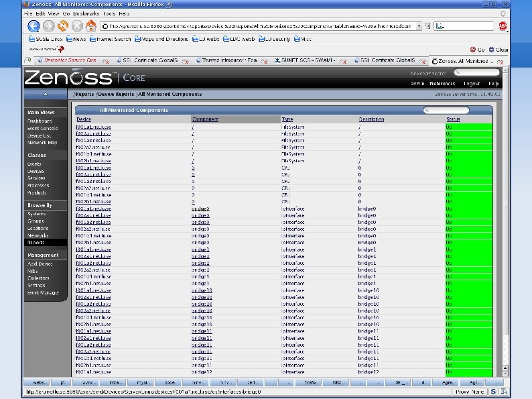
Task: Go to Dashboard in Main Views
Action: (x=40, y=121)
